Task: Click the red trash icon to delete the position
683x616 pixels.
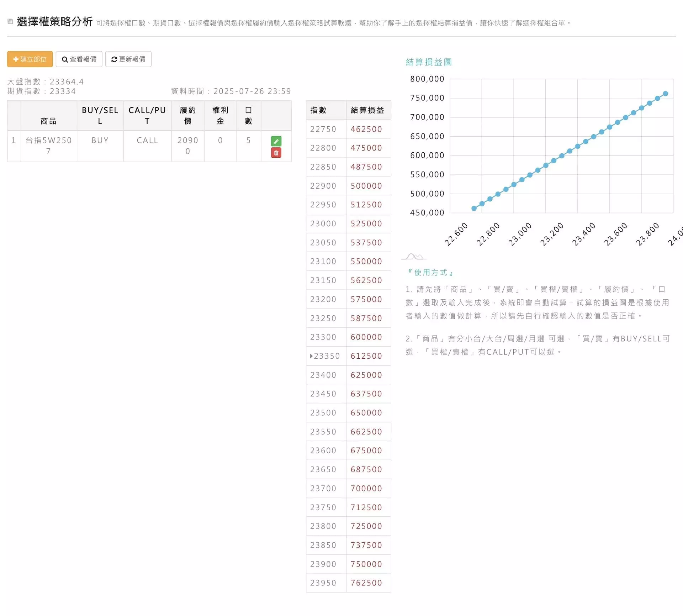Action: click(276, 152)
